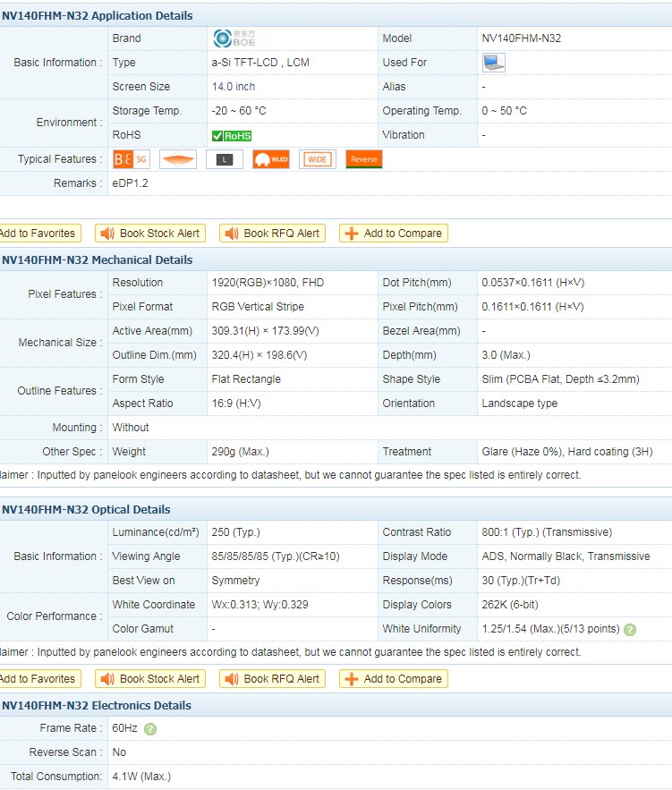Select the Flat Rectangle form style value
The width and height of the screenshot is (672, 790).
[x=246, y=379]
